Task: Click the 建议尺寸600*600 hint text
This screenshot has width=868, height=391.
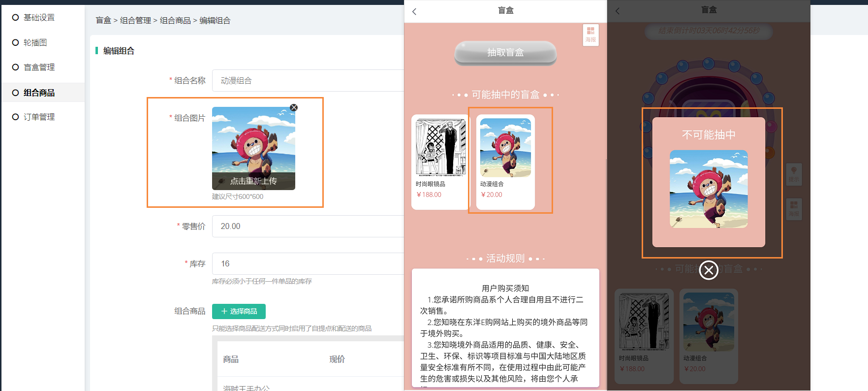Action: click(238, 197)
